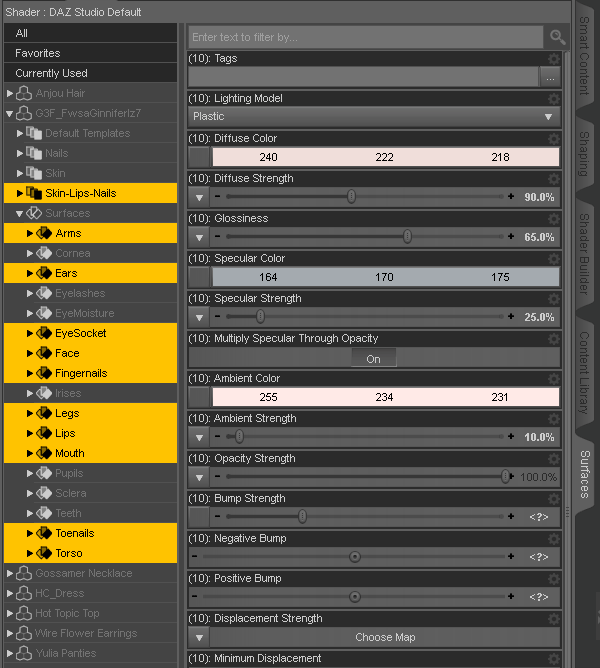
Task: Select the All filter category
Action: (x=90, y=33)
